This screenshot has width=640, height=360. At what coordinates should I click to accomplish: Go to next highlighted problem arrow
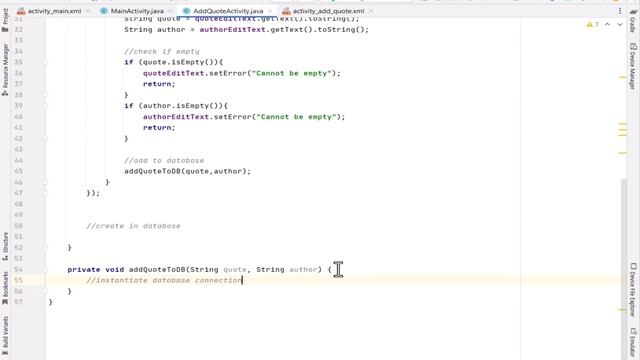[620, 24]
